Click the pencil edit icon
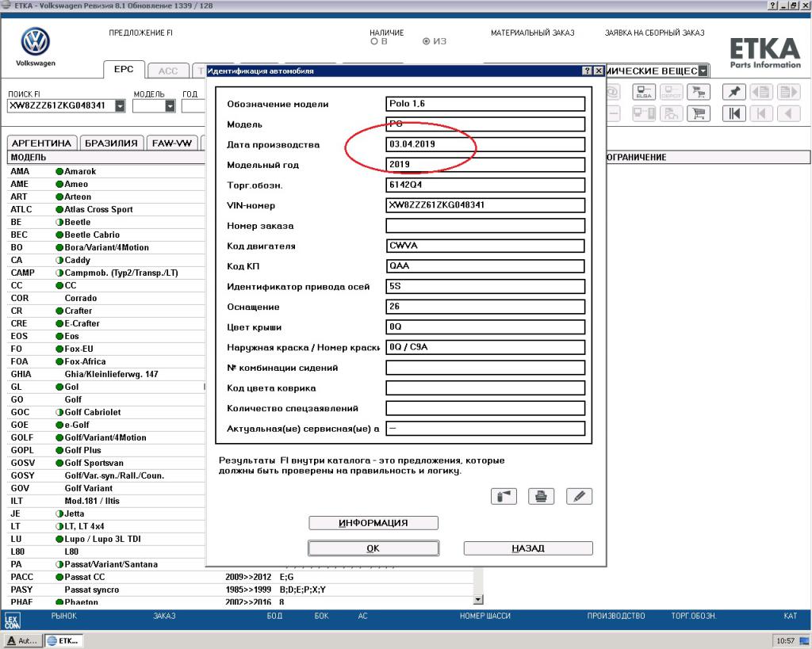Viewport: 812px width, 649px height. click(579, 496)
